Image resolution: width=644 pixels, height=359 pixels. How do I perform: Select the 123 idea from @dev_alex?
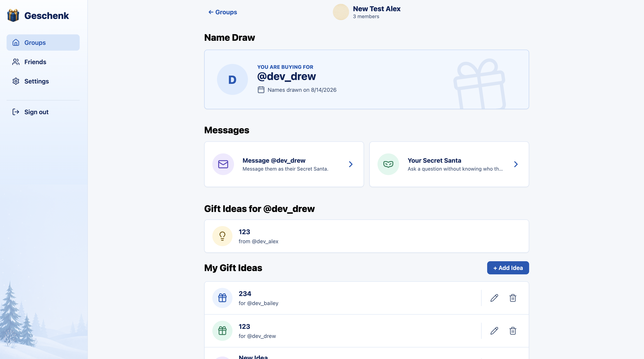click(x=366, y=236)
